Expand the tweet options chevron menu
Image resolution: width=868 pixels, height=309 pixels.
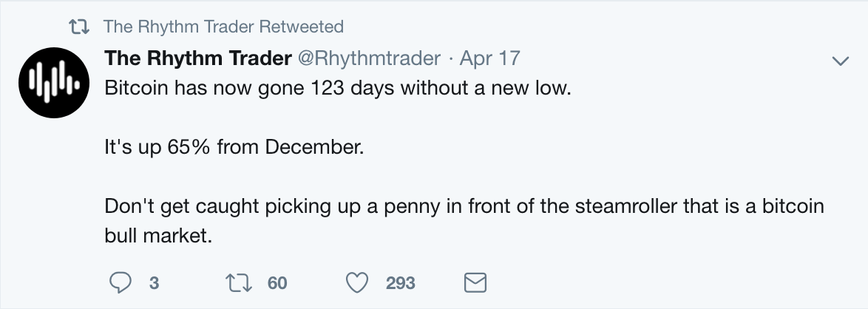click(841, 61)
